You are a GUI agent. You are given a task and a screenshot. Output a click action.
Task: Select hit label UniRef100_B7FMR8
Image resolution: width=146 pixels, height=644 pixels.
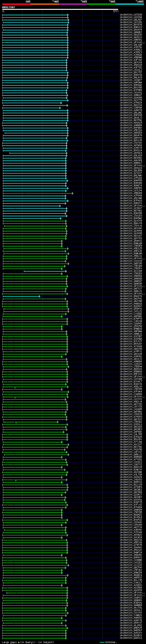tap(131, 90)
